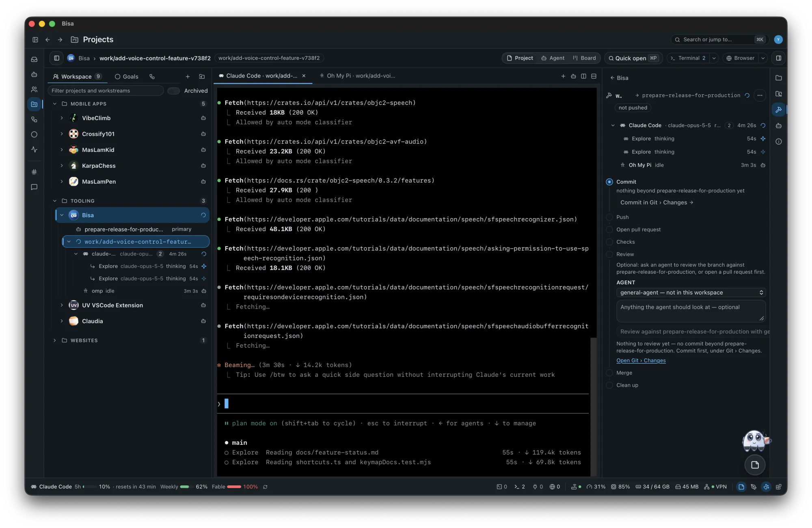
Task: Expand the VibeClimb project
Action: pyautogui.click(x=62, y=118)
